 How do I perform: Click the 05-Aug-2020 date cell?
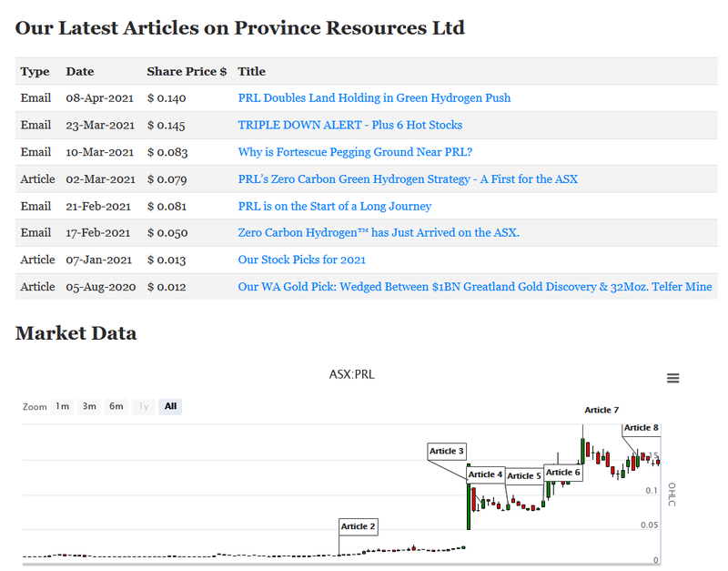pos(101,287)
